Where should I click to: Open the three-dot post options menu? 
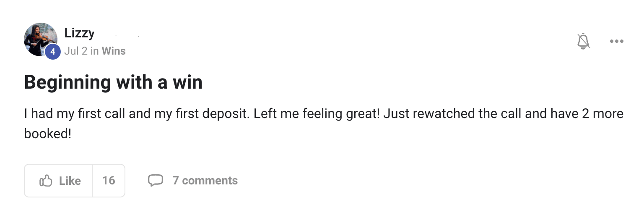tap(616, 41)
